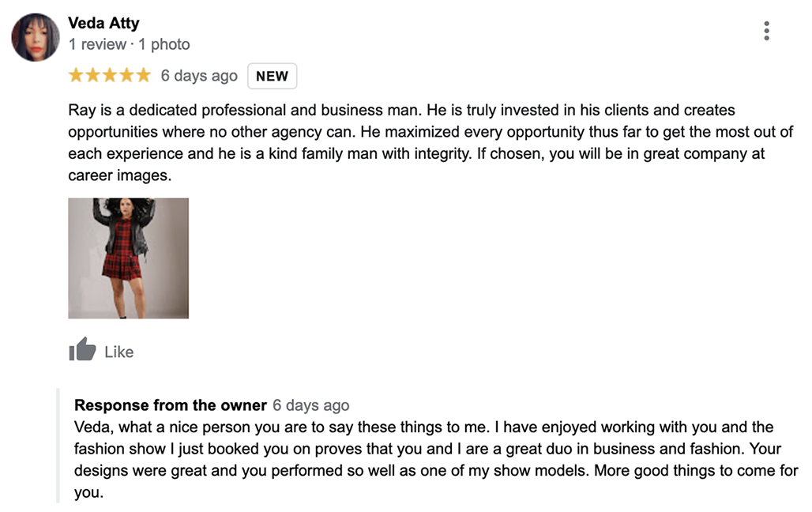Open the plaid dress review photo

coord(128,258)
